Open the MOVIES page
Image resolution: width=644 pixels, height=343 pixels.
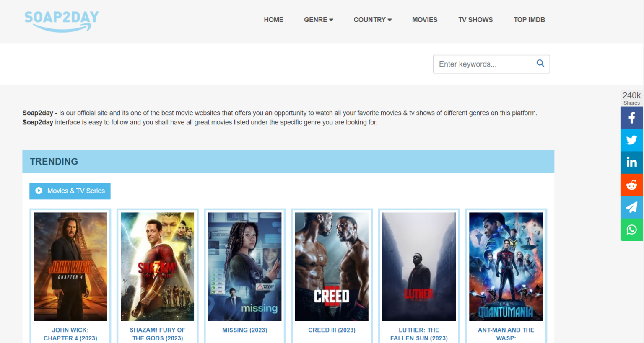pyautogui.click(x=425, y=20)
